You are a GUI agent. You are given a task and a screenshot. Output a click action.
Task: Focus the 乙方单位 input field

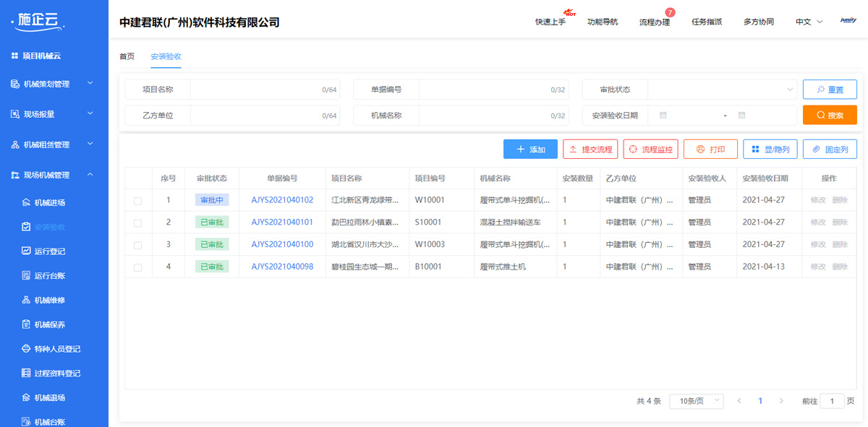pyautogui.click(x=265, y=115)
